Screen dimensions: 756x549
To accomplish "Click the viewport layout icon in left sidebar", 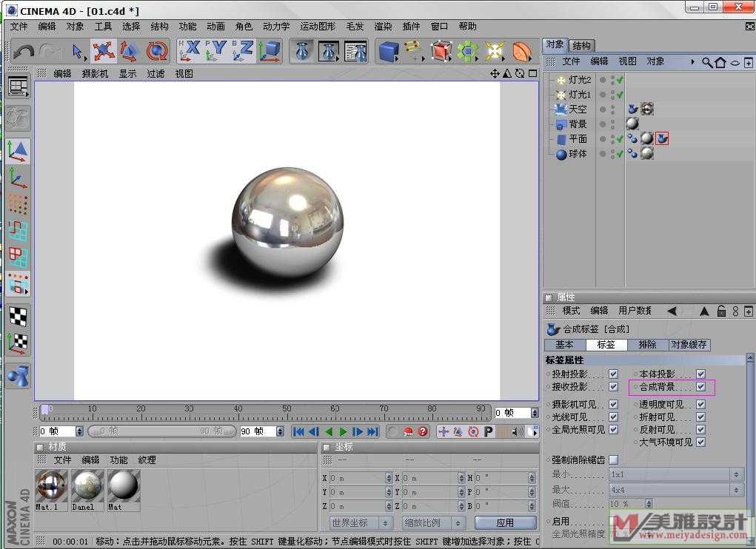I will pos(19,87).
